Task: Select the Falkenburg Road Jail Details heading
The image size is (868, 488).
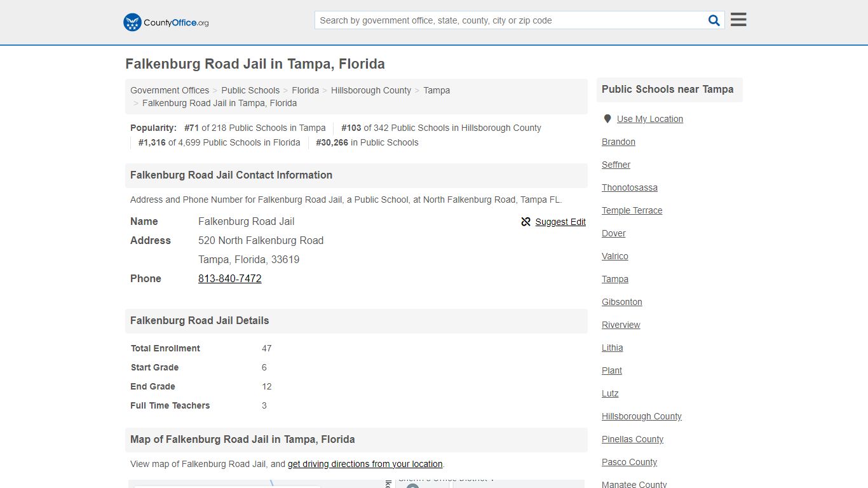Action: pos(200,321)
